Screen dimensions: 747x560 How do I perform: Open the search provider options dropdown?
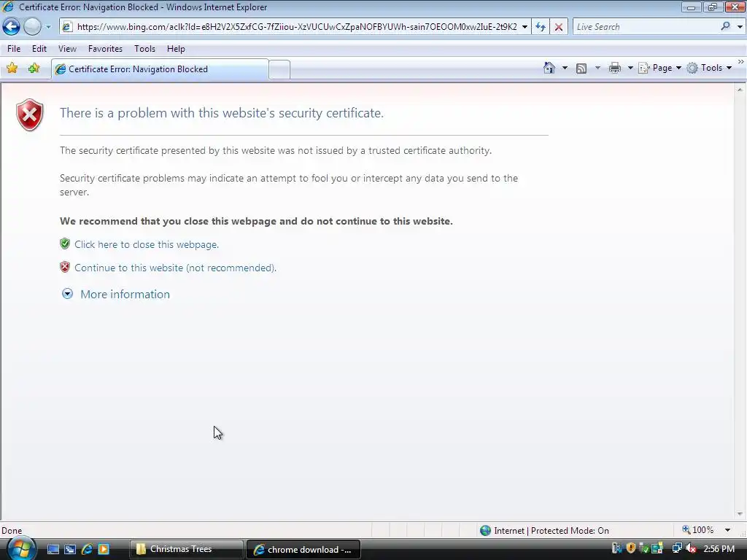point(740,27)
